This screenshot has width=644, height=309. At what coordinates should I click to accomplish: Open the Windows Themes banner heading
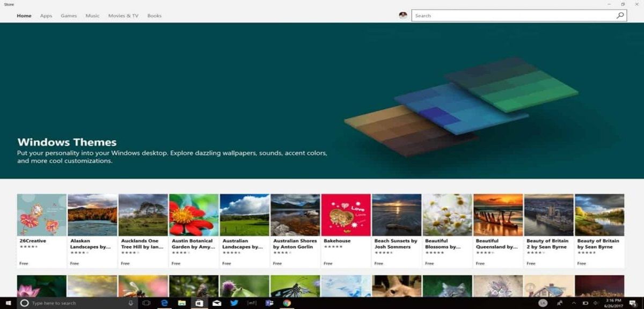(67, 142)
